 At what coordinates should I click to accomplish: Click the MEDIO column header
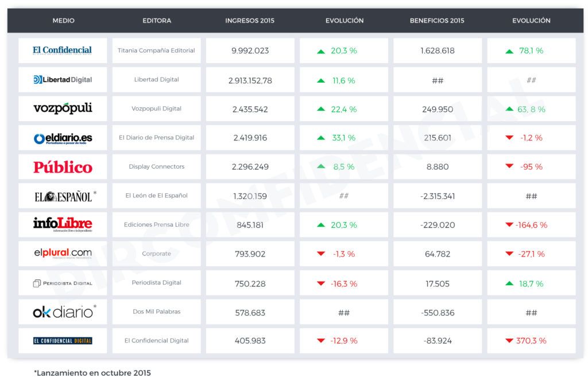point(63,21)
